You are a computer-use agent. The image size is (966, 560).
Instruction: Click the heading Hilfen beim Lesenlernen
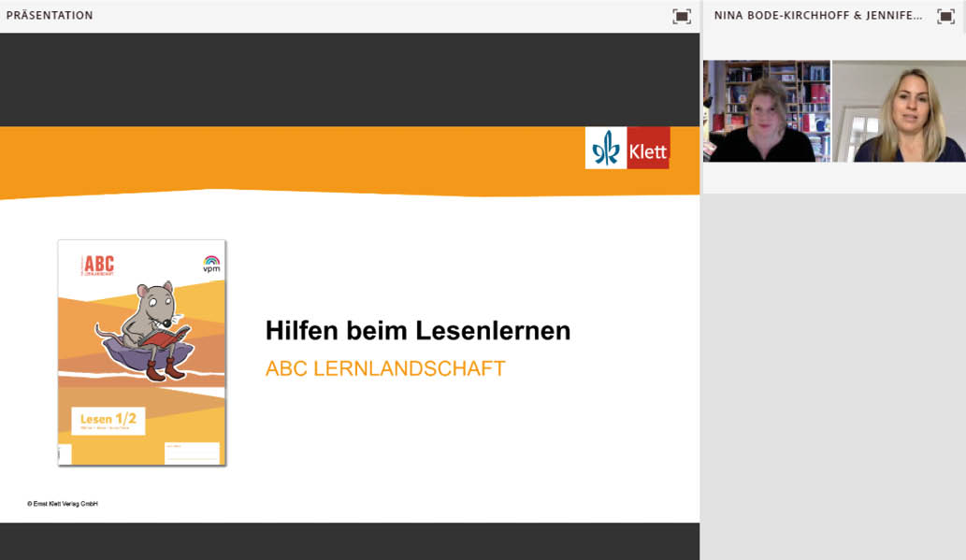click(x=418, y=331)
